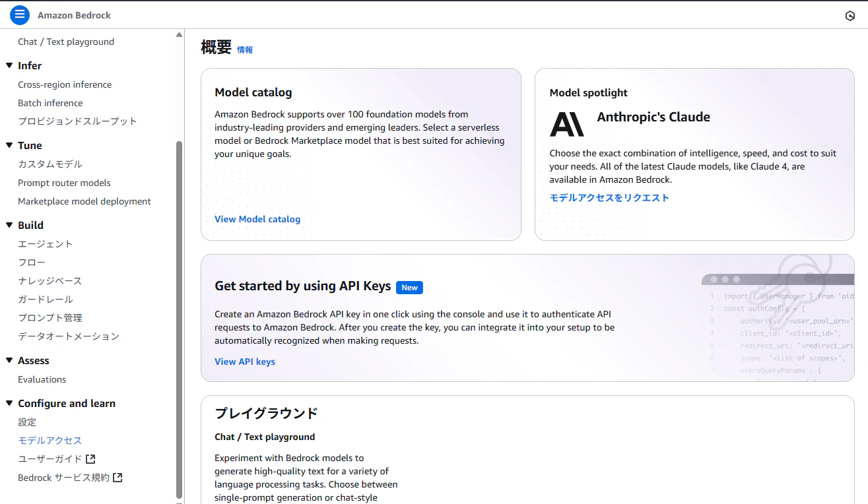Click the プレイグラウンド heading

[266, 413]
